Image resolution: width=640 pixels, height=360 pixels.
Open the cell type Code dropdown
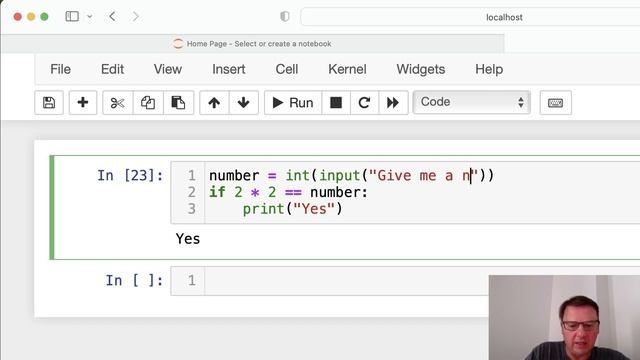pos(471,102)
